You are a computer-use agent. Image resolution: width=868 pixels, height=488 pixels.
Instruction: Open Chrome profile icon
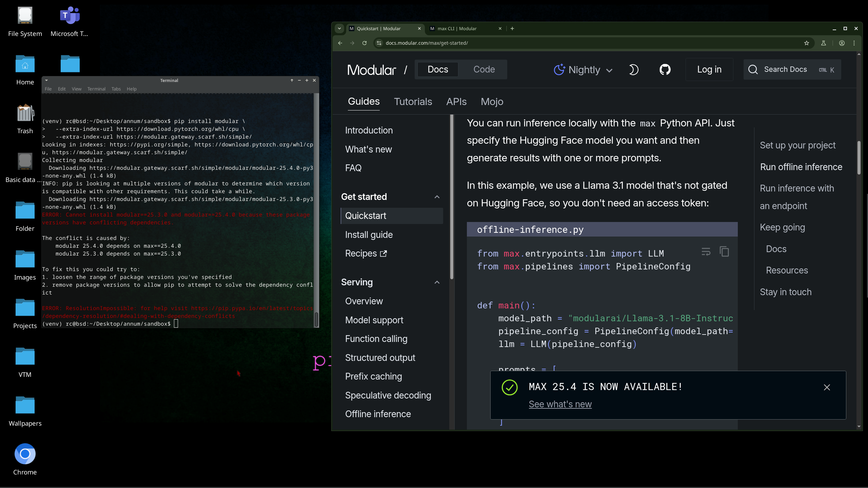[842, 43]
